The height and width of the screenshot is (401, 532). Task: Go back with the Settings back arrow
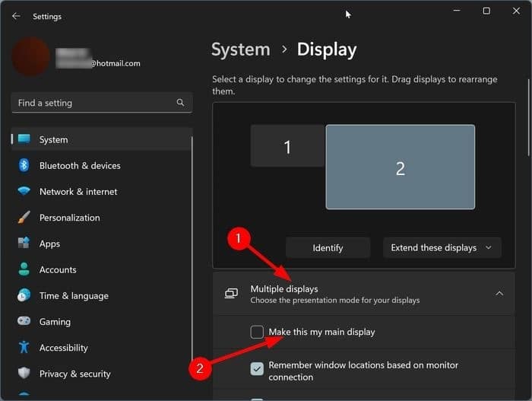(16, 16)
